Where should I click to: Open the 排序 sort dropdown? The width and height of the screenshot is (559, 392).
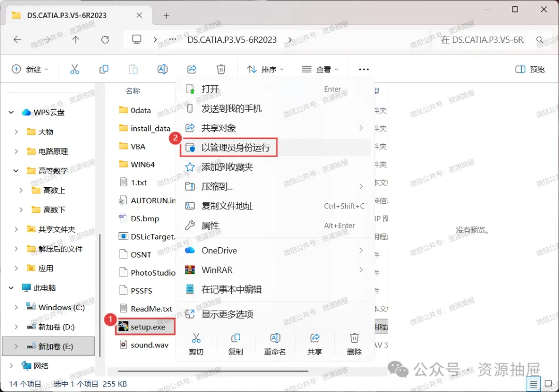(265, 69)
